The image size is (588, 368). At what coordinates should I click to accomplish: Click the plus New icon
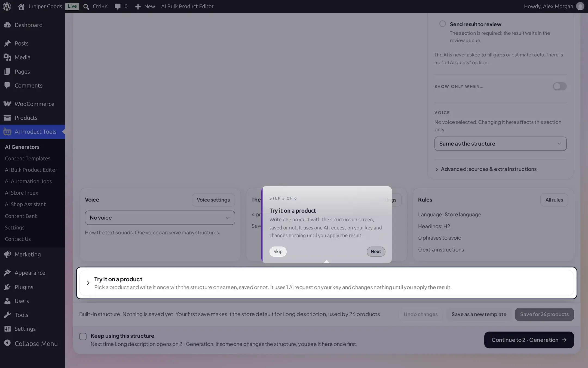click(138, 7)
